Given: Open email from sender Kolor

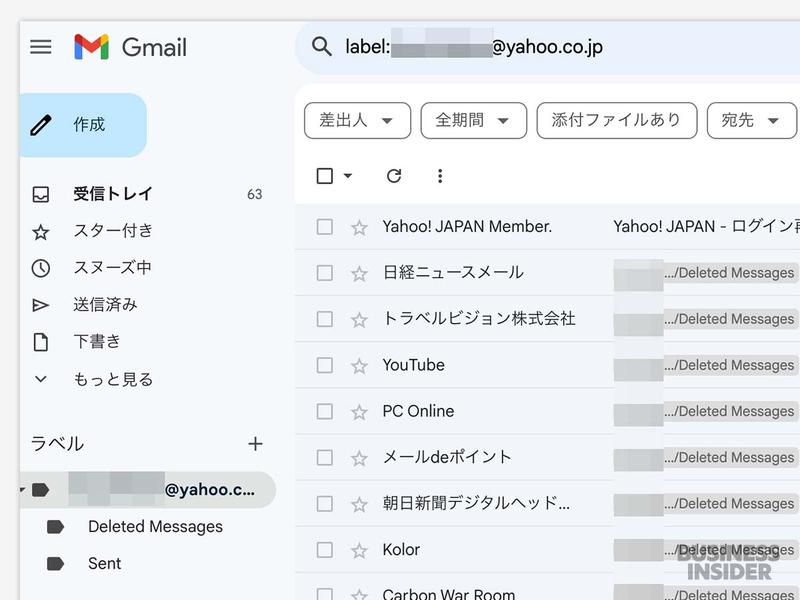Looking at the screenshot, I should 401,550.
